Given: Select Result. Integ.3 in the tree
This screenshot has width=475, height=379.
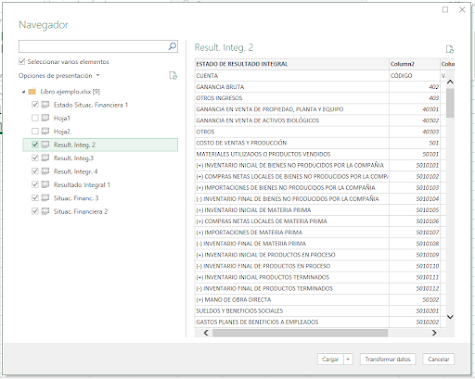Looking at the screenshot, I should 74,158.
